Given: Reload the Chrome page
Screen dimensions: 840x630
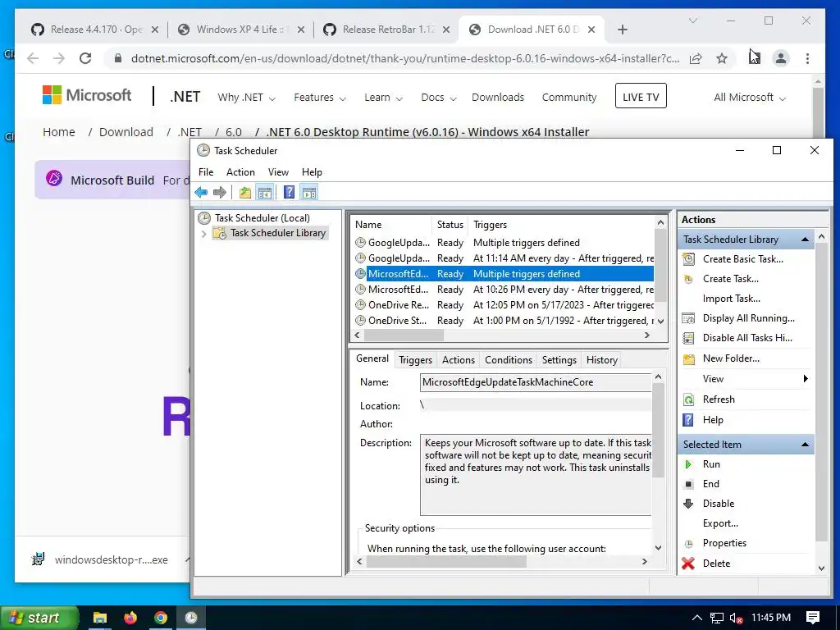Looking at the screenshot, I should point(85,58).
